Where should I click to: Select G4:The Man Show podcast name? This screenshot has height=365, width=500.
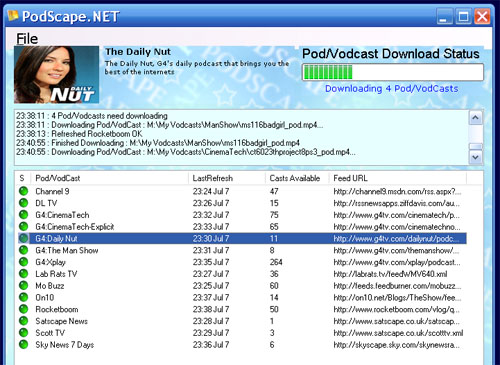click(67, 250)
